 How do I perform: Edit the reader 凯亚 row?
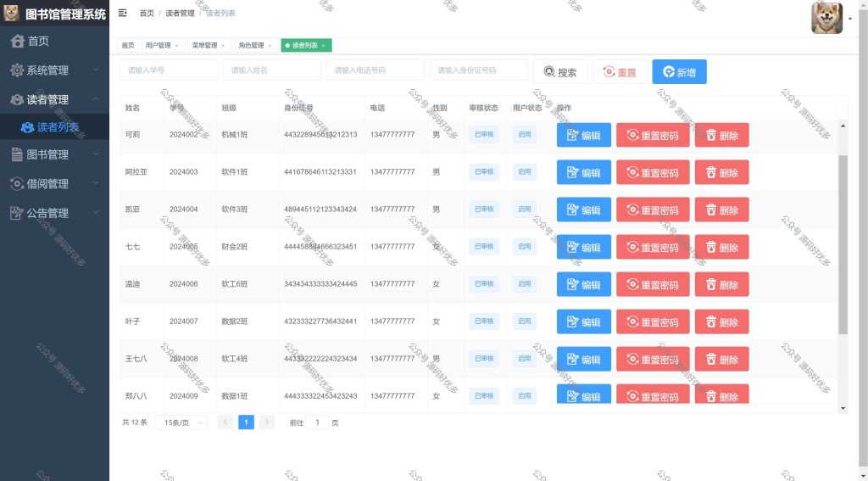(584, 210)
